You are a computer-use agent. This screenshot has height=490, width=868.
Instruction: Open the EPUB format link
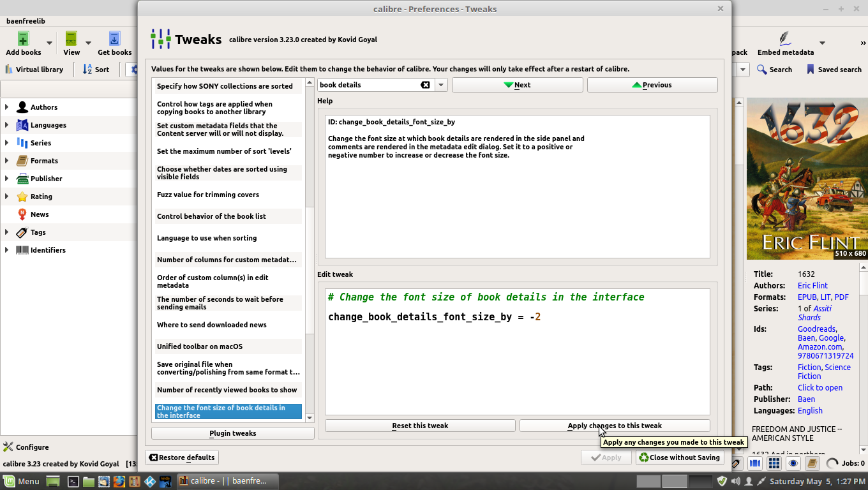807,297
